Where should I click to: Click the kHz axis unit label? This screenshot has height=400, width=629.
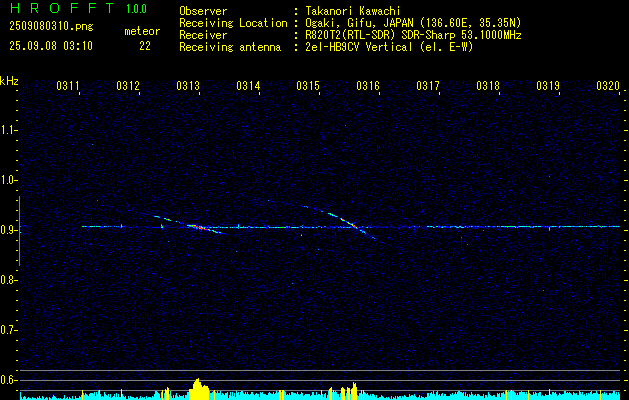point(9,81)
